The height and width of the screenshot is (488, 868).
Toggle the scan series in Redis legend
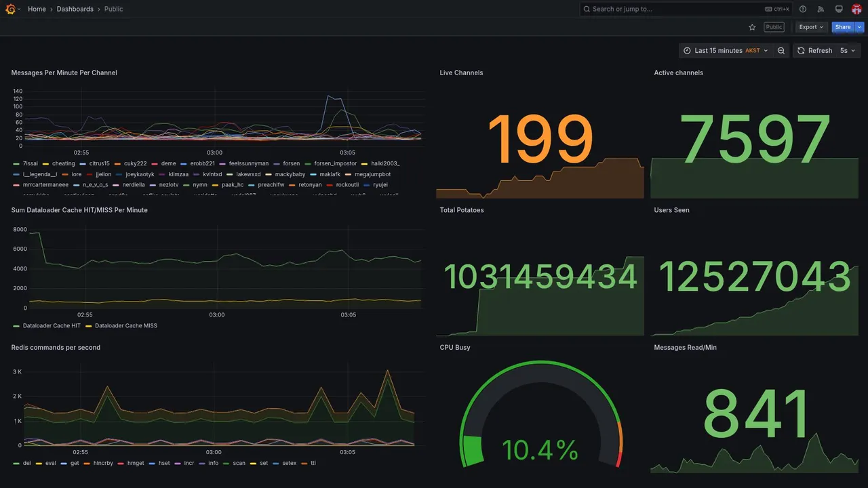[239, 463]
